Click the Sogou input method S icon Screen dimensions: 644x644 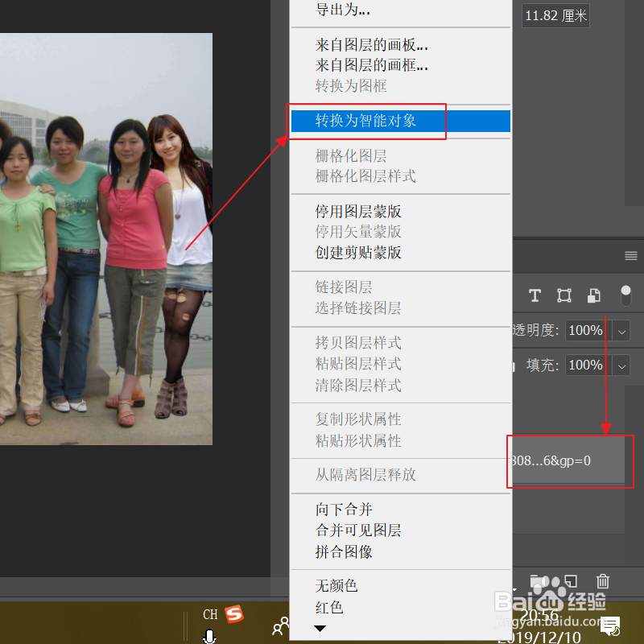coord(234,614)
